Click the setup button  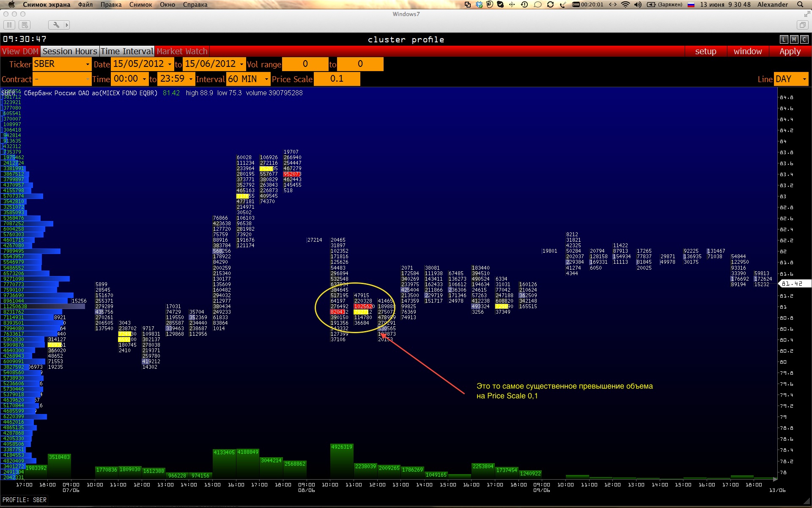[x=705, y=51]
